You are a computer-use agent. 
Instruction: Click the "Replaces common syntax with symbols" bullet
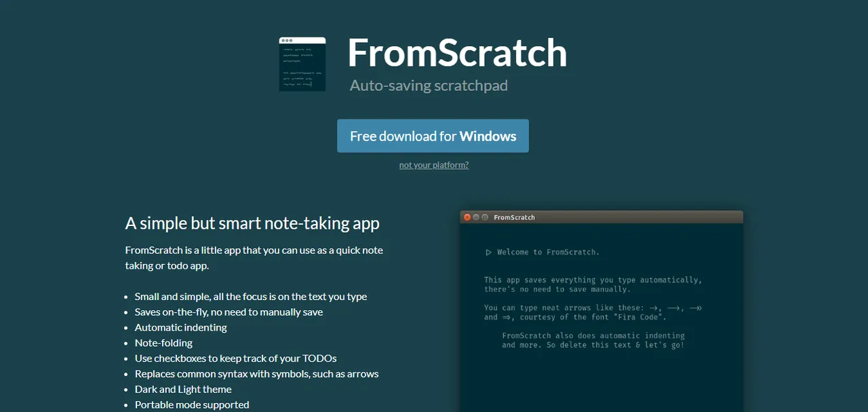click(x=257, y=374)
